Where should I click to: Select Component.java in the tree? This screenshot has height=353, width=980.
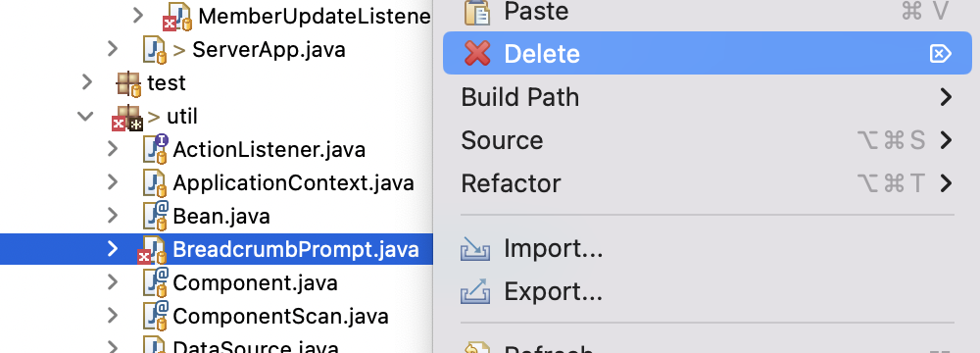[255, 283]
